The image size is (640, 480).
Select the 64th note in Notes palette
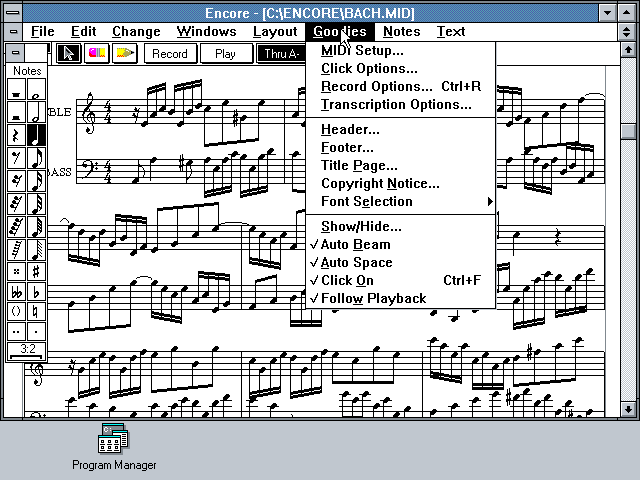tap(36, 227)
